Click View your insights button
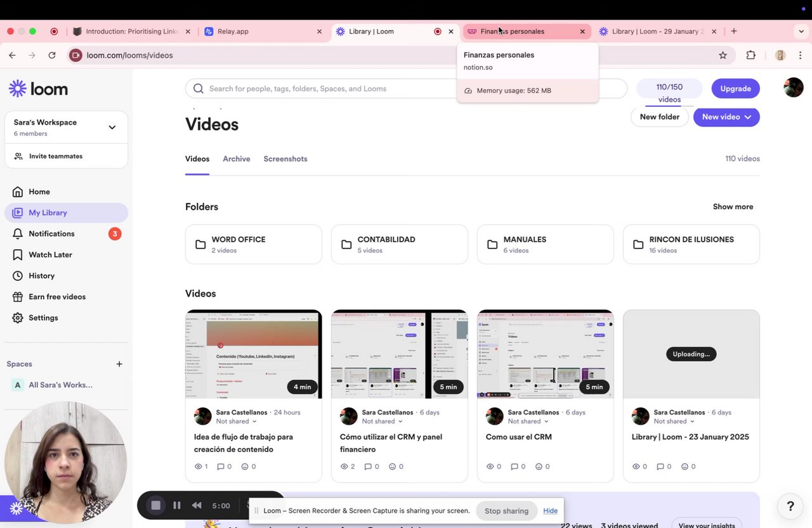 tap(707, 524)
